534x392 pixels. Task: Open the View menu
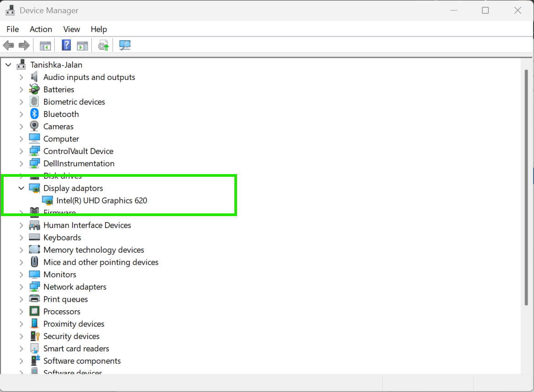pyautogui.click(x=72, y=29)
